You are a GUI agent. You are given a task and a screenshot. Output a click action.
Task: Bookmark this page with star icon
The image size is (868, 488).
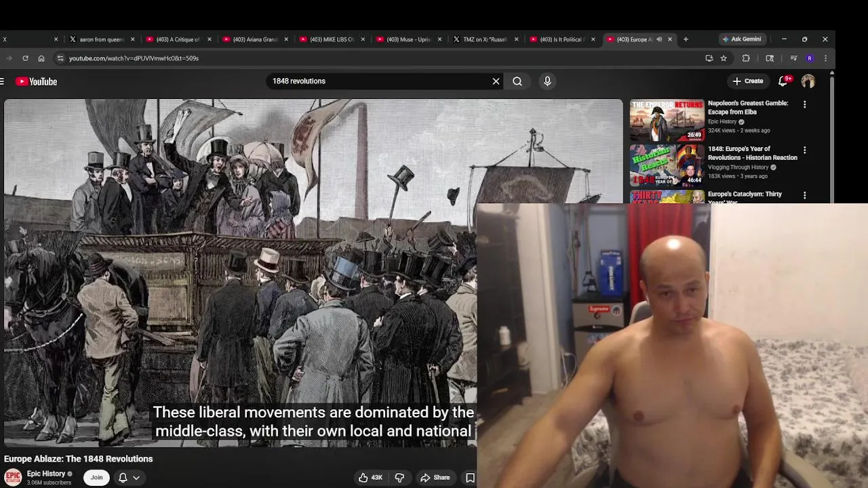pos(724,58)
